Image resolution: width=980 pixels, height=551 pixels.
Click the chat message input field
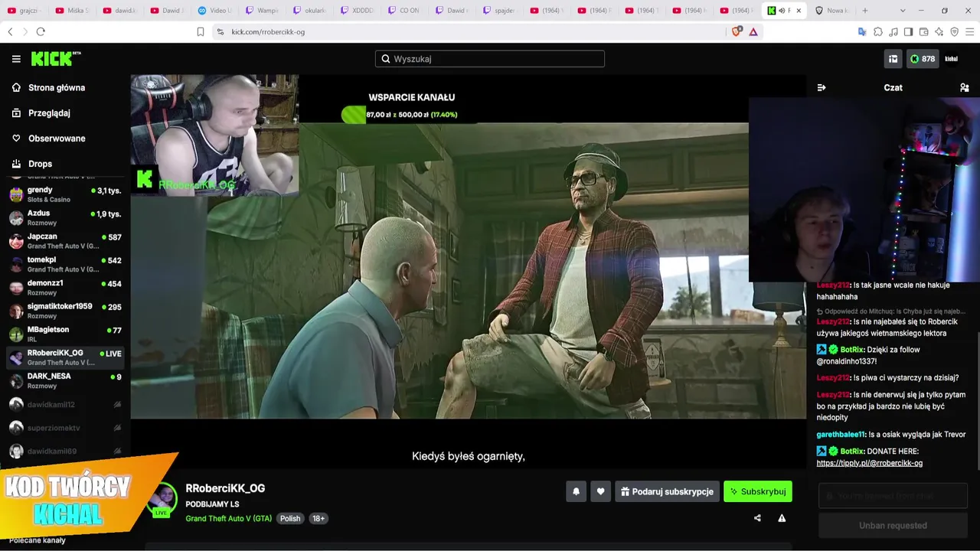(893, 496)
